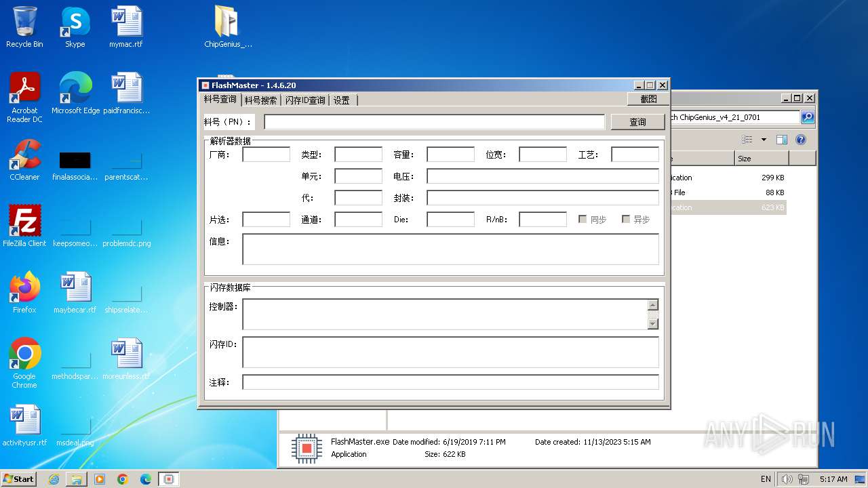
Task: Launch CCleaner desktop shortcut
Action: pyautogui.click(x=24, y=159)
